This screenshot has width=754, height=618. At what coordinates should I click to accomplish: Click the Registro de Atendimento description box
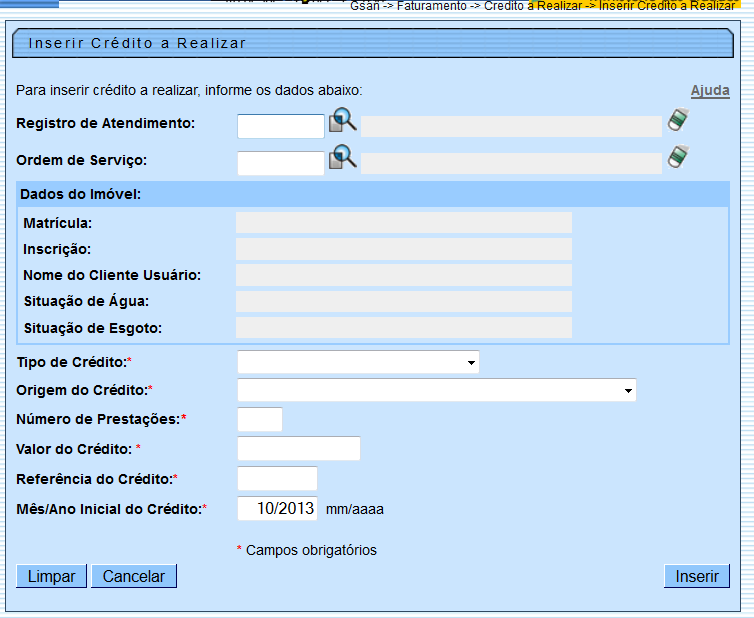coord(511,126)
